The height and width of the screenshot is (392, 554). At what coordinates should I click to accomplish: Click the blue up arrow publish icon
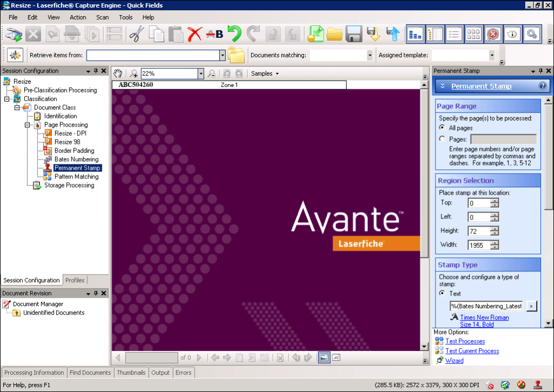tap(393, 34)
